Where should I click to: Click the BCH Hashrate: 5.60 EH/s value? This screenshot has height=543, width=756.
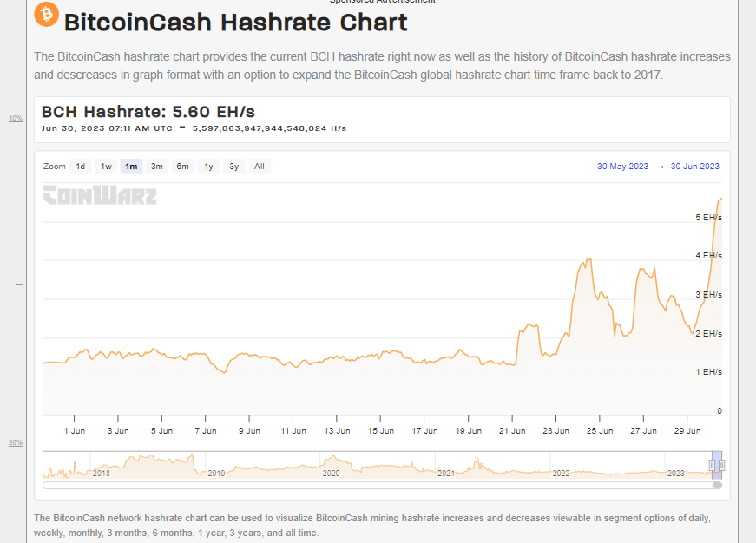point(148,112)
